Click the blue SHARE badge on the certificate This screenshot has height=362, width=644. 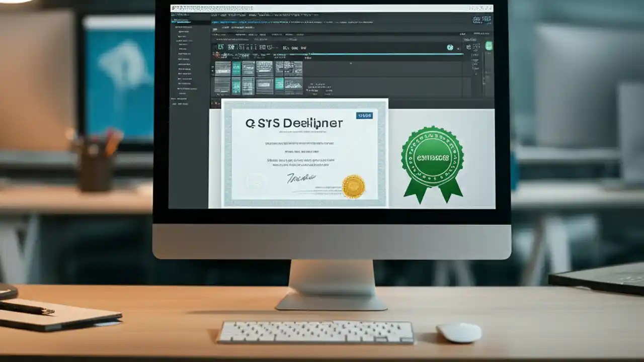(364, 115)
